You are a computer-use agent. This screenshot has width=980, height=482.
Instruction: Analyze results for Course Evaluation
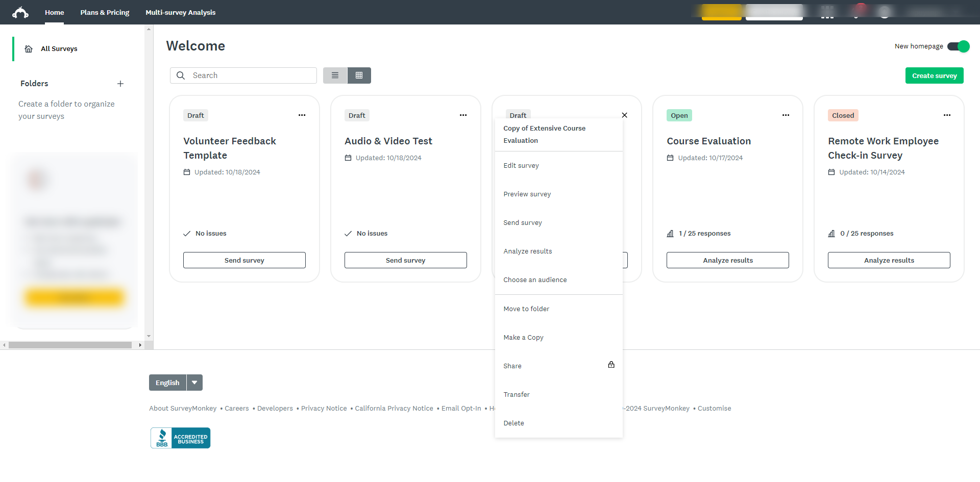728,260
